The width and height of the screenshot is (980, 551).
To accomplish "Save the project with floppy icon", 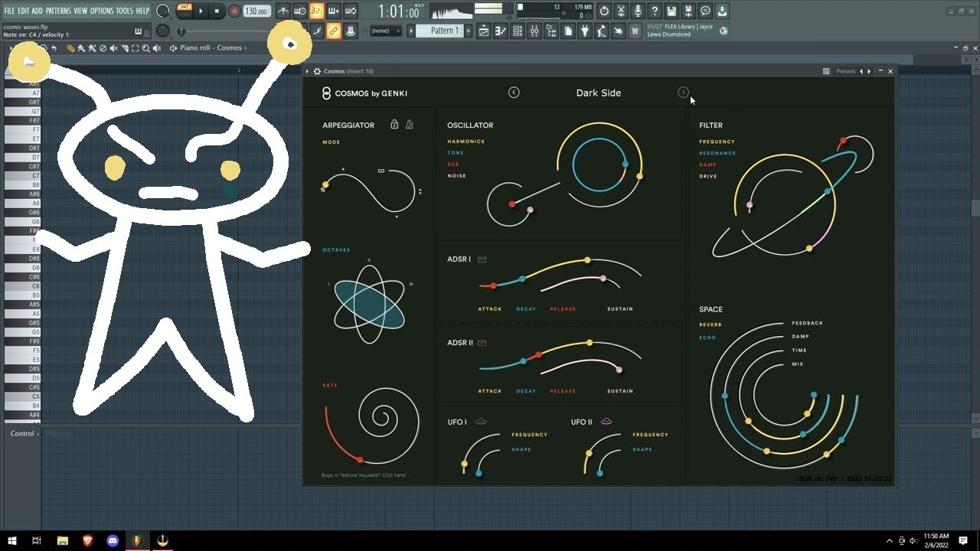I will [671, 11].
